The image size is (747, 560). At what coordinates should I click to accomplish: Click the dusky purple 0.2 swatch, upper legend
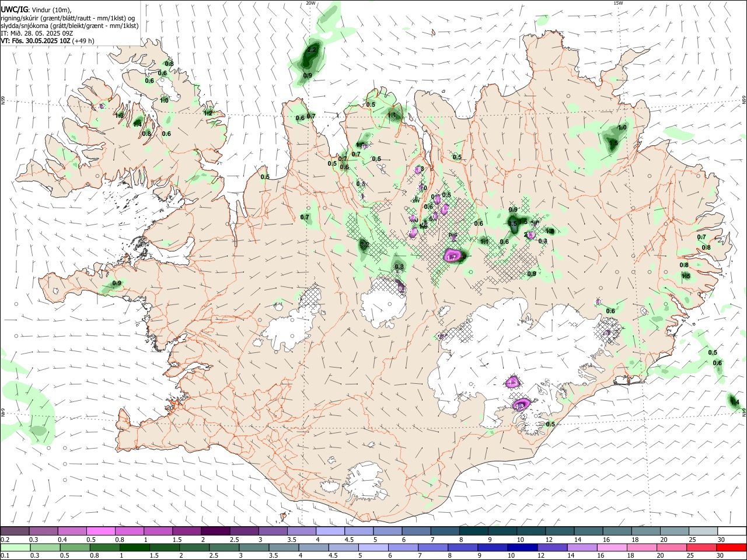pos(15,531)
